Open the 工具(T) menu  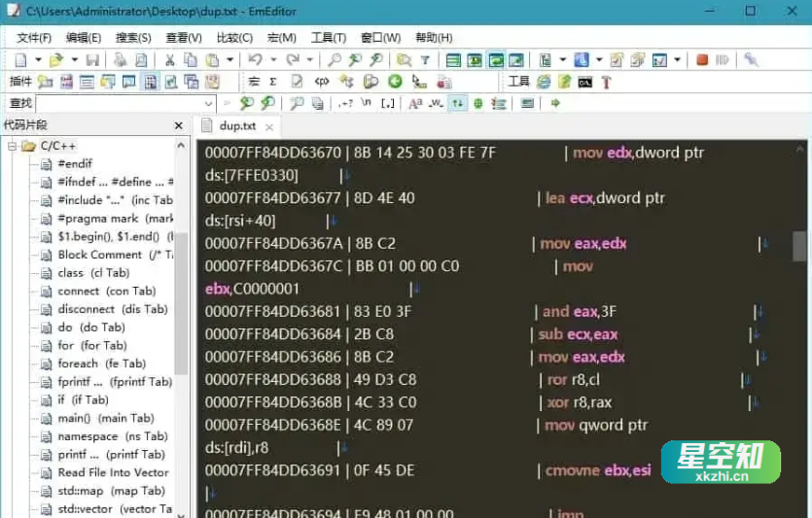[x=329, y=38]
